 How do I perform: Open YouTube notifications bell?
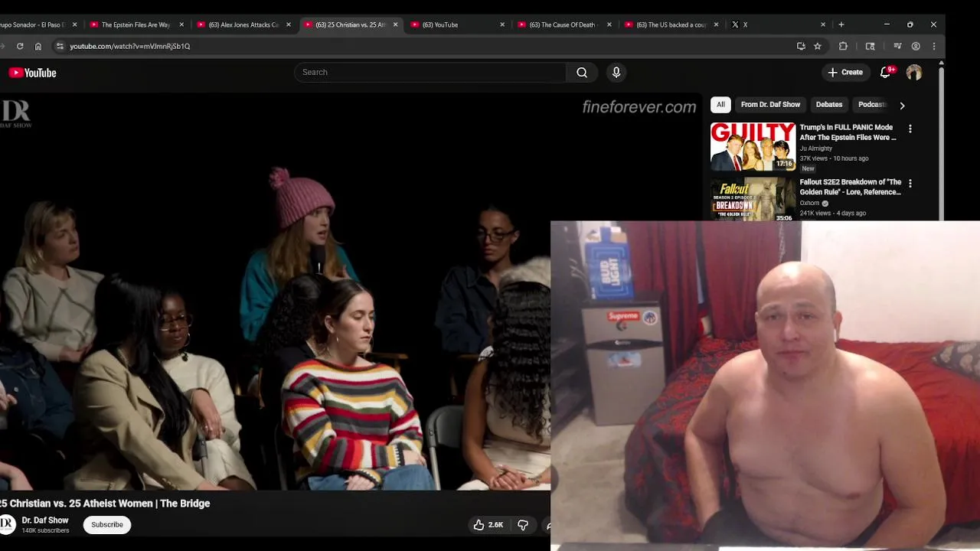pos(886,72)
